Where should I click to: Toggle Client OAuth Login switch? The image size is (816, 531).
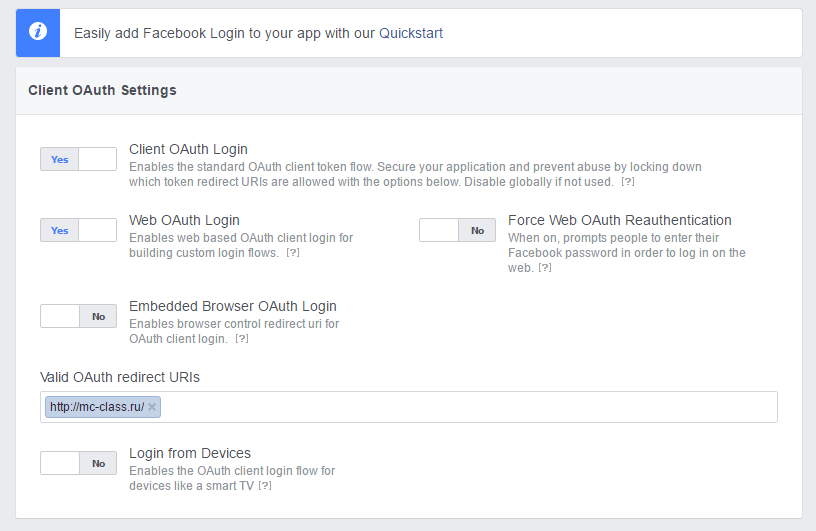click(x=78, y=159)
